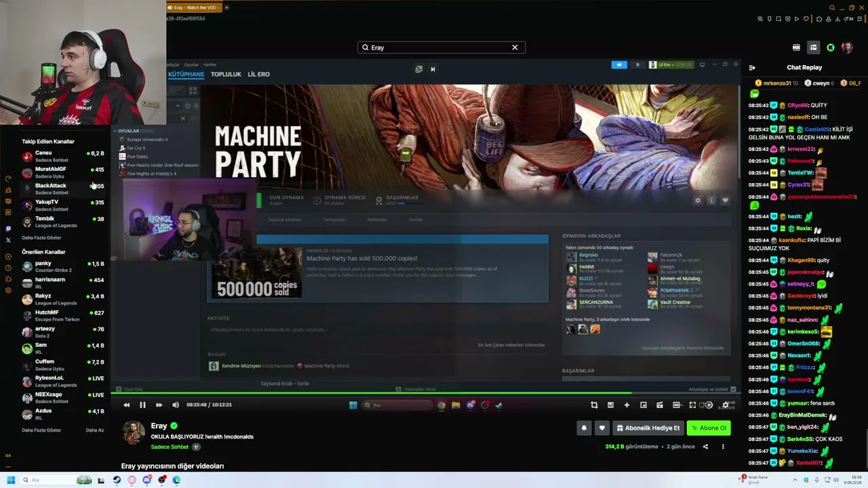The height and width of the screenshot is (488, 868).
Task: Take a snapshot with browser toolbar icon
Action: click(779, 19)
